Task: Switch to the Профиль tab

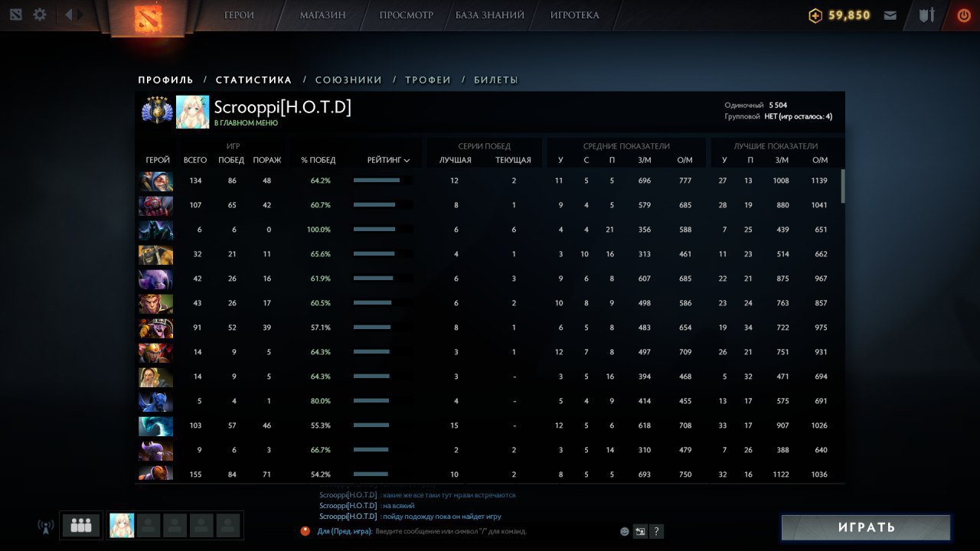Action: pyautogui.click(x=165, y=80)
